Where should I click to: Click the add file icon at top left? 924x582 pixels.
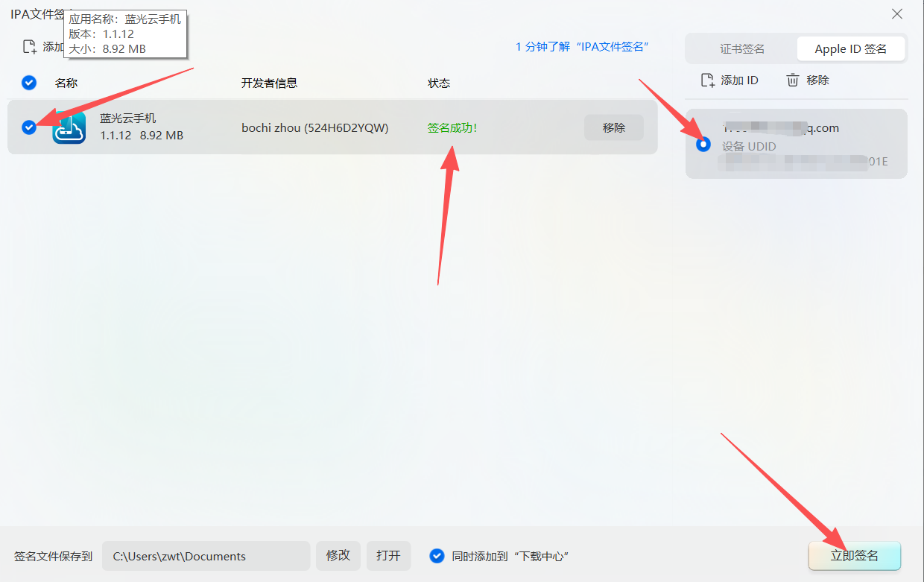(30, 47)
